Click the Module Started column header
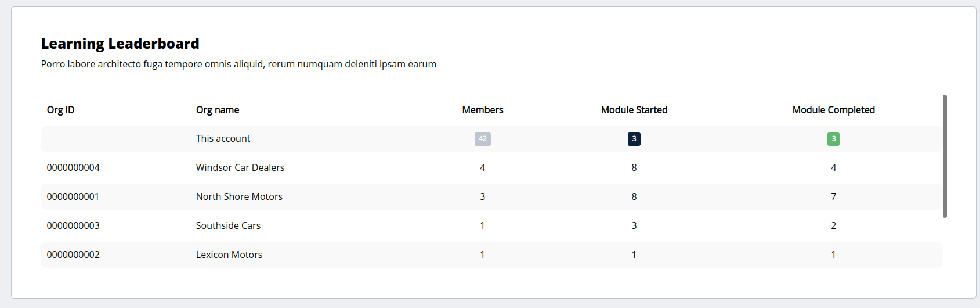The height and width of the screenshot is (308, 980). coord(634,110)
